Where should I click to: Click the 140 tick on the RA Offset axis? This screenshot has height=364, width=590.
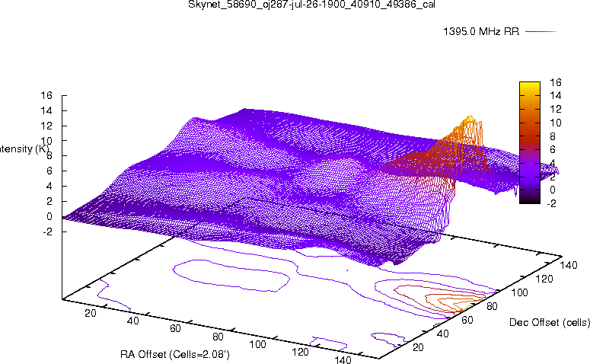(343, 360)
